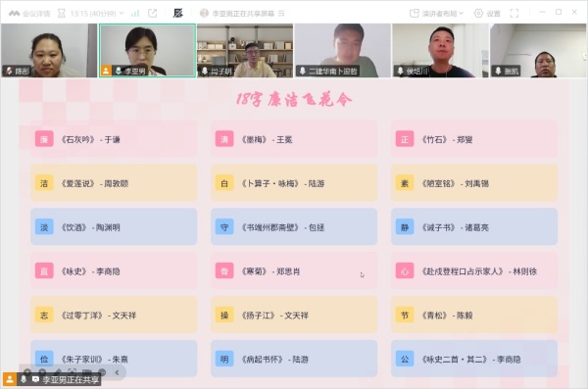This screenshot has width=588, height=389.
Task: Toggle the crossed-out annotation pen icon
Action: 177,13
